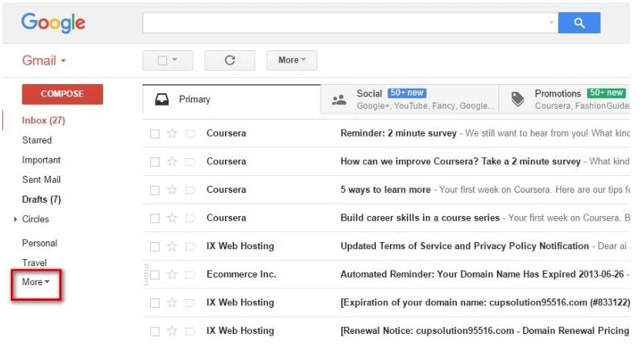Star the Renewal Notice email
644x344 pixels.
[172, 331]
